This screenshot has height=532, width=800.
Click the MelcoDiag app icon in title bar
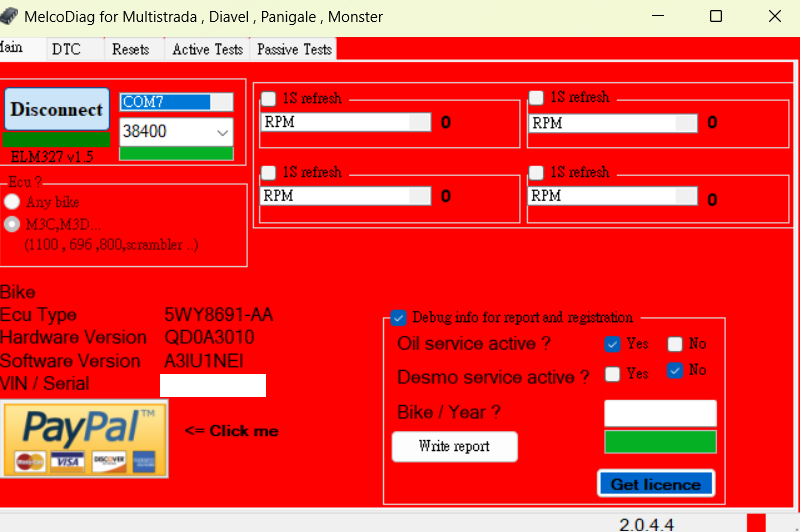pos(8,16)
